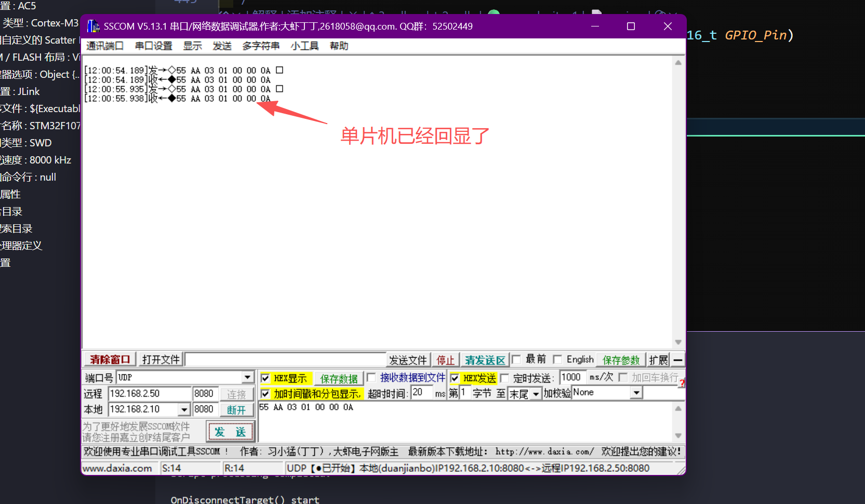Image resolution: width=865 pixels, height=504 pixels.
Task: Click the 超时时间 field showing 20
Action: coord(421,393)
